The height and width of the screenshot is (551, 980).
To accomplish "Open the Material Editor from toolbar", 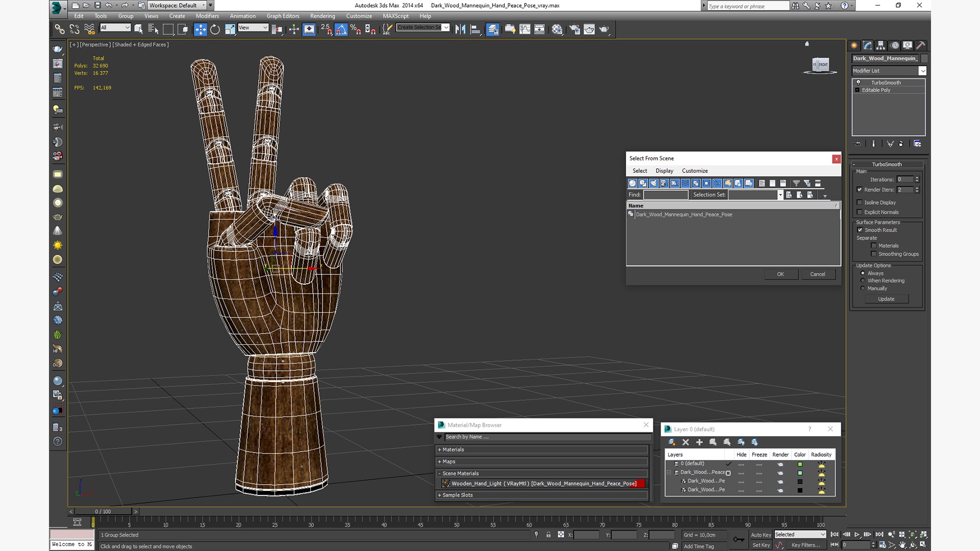I will 557,29.
